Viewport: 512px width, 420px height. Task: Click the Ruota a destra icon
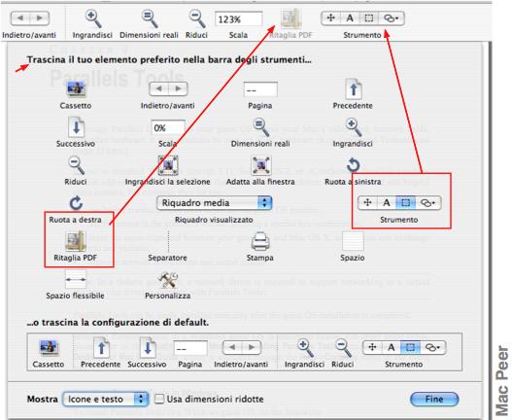point(76,203)
